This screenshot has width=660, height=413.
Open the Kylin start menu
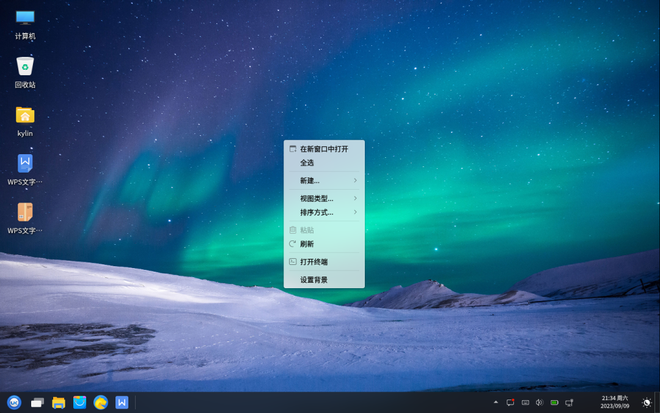(x=14, y=402)
